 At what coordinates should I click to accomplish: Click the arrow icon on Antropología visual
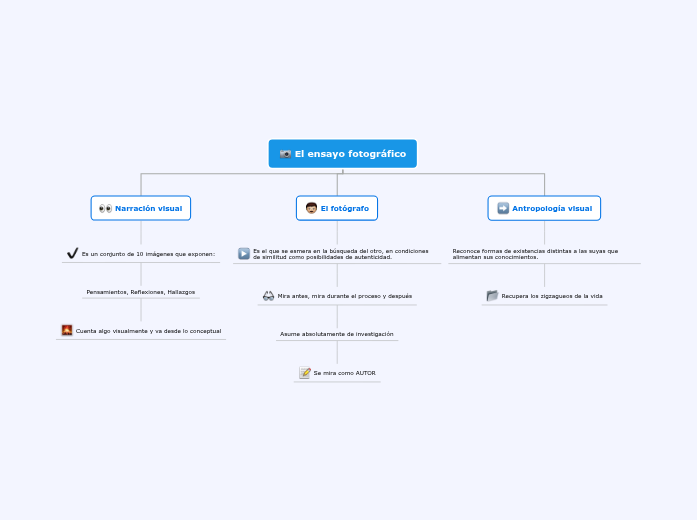click(x=503, y=208)
